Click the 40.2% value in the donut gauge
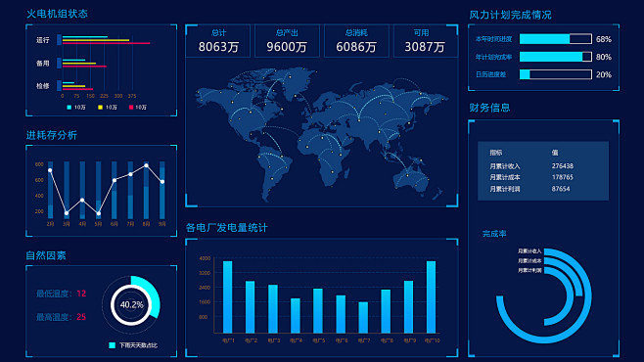 point(131,304)
